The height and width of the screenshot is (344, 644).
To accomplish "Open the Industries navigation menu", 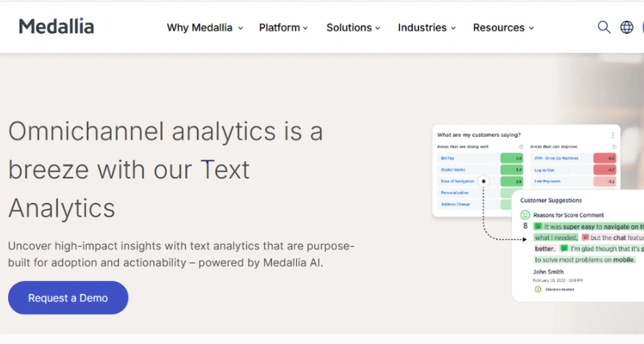I will click(427, 27).
